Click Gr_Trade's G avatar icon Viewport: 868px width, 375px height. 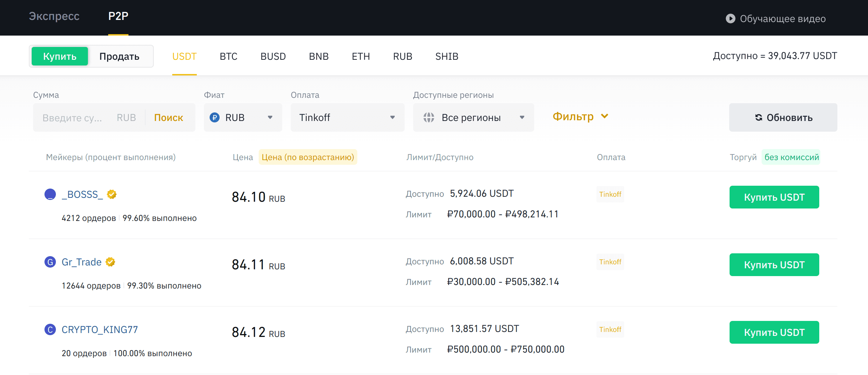[x=50, y=262]
